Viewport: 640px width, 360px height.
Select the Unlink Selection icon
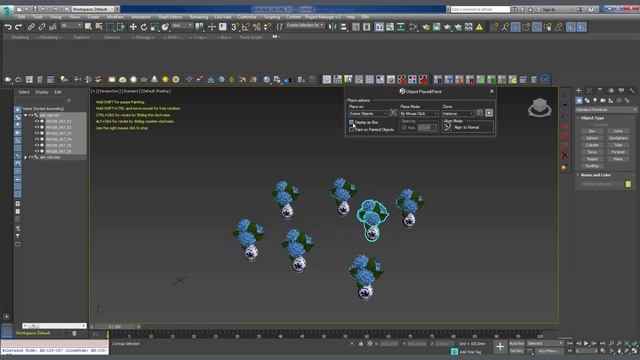[42, 27]
